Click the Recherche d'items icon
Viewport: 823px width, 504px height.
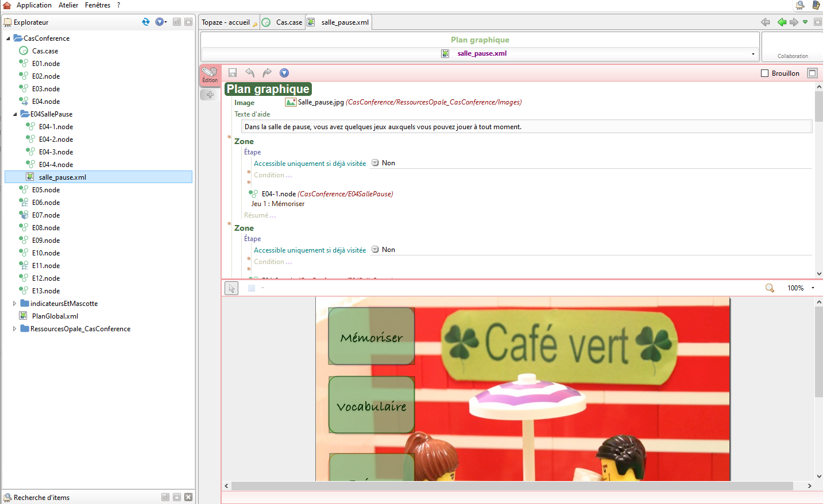point(7,498)
